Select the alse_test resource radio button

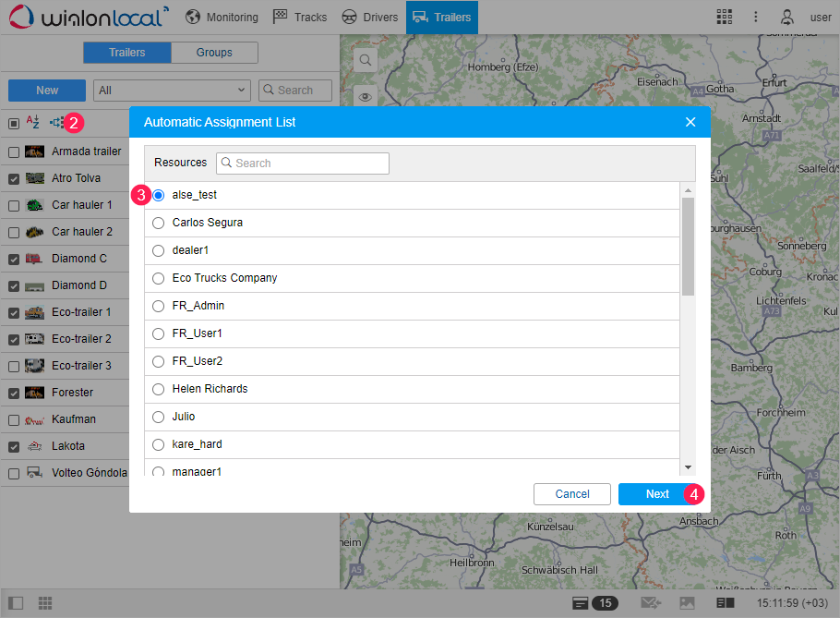pos(158,195)
